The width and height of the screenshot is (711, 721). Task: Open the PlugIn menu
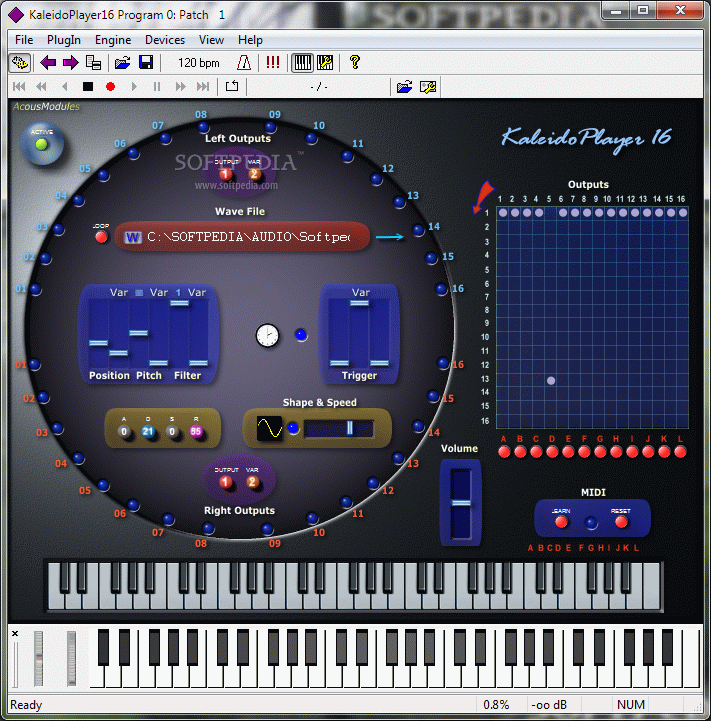coord(64,40)
